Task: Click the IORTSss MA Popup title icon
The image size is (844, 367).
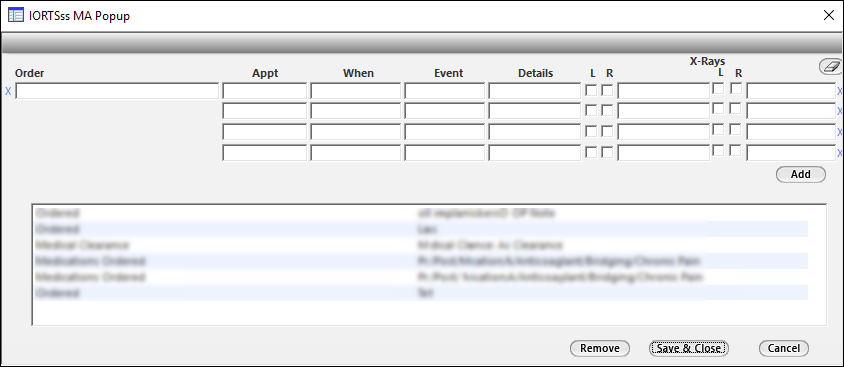Action: pos(16,16)
